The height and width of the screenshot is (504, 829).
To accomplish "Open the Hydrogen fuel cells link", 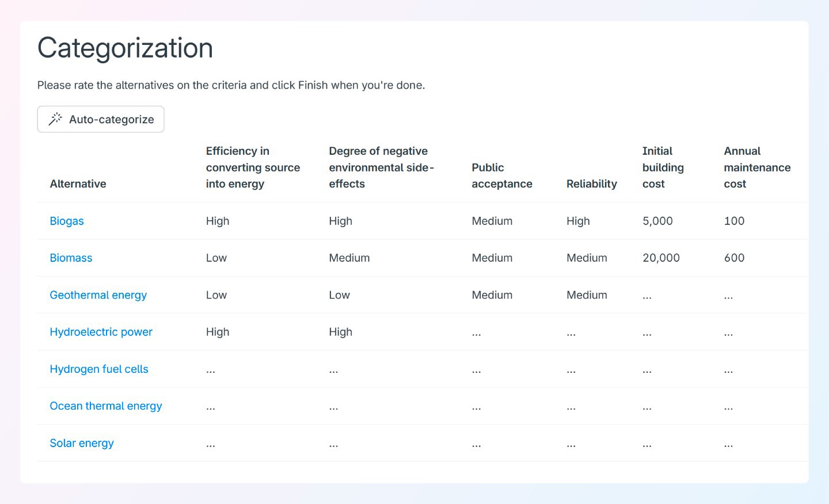I will 99,369.
